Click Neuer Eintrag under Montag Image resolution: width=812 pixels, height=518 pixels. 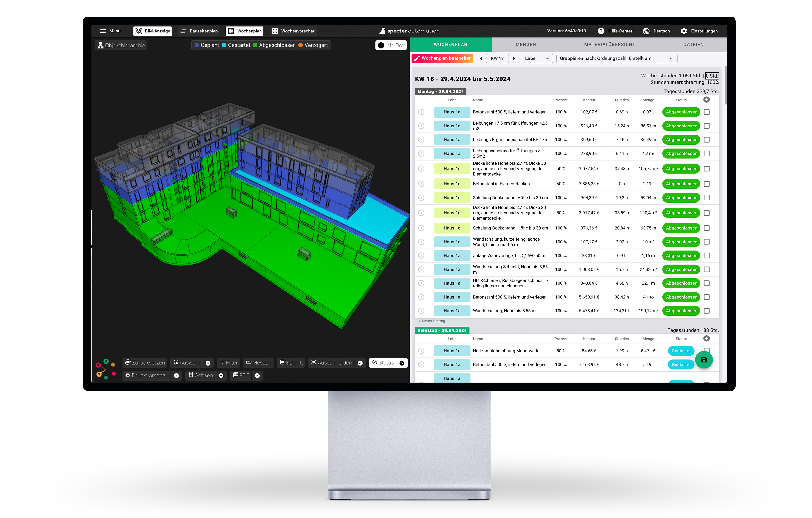coord(431,321)
